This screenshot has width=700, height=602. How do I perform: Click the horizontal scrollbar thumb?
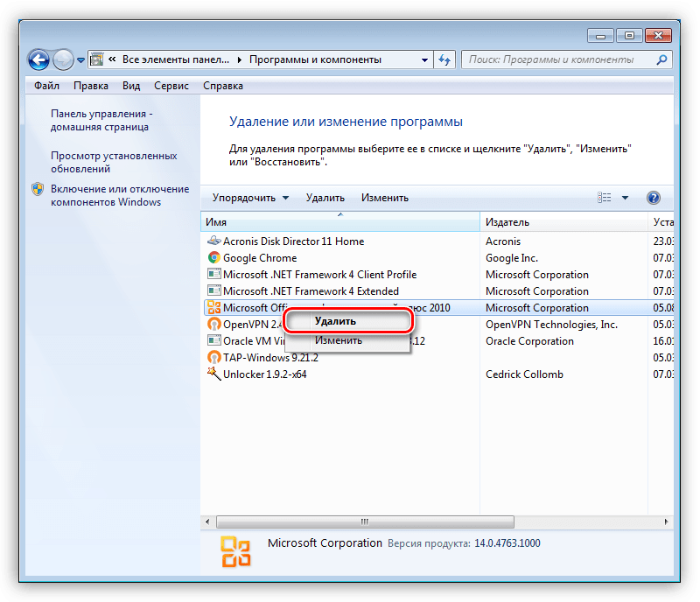[x=365, y=521]
